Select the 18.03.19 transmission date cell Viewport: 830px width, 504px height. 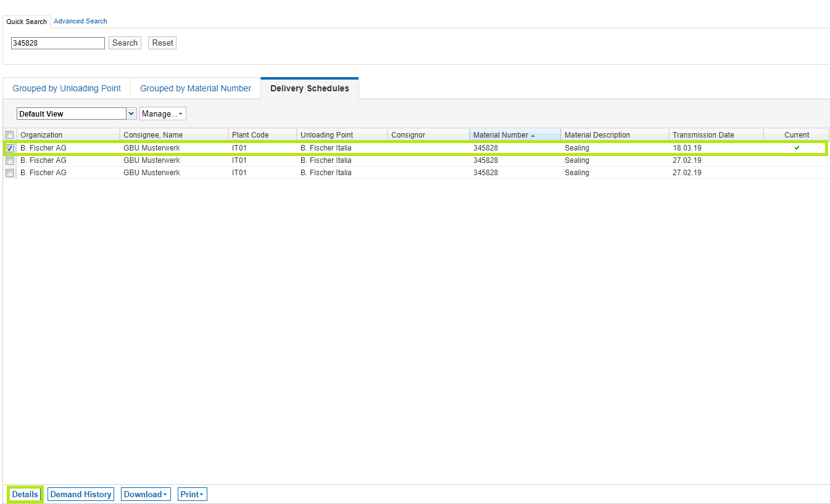pyautogui.click(x=687, y=148)
